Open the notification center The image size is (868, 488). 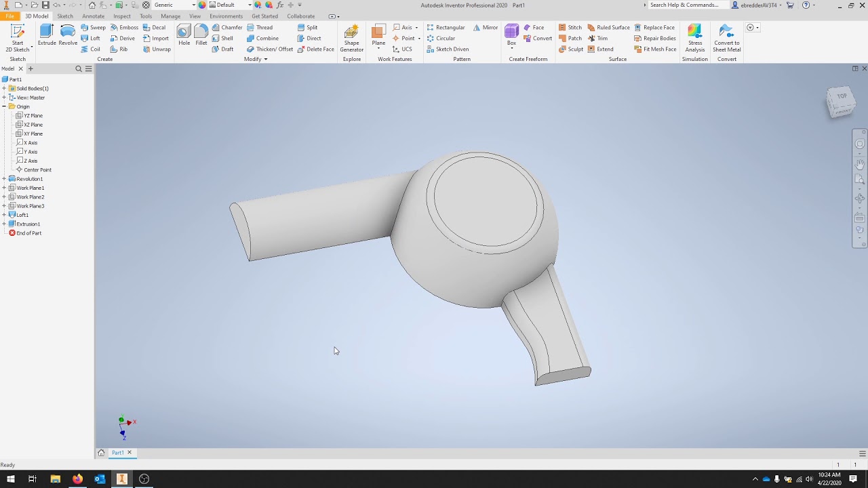[853, 479]
